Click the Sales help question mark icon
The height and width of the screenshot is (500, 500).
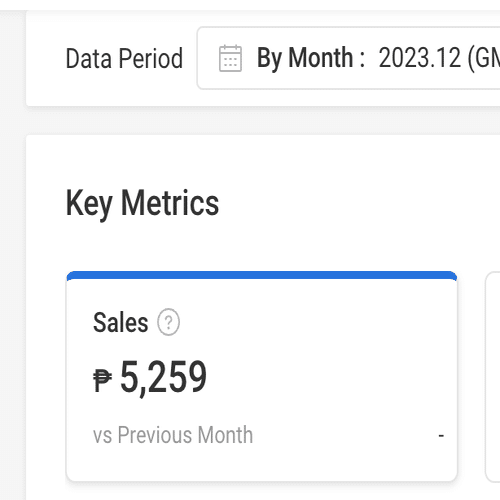(168, 322)
